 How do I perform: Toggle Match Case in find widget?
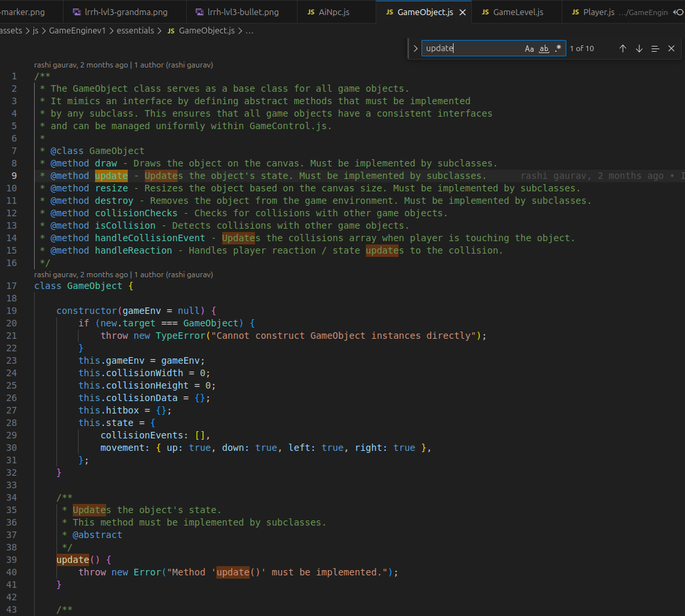pos(529,48)
